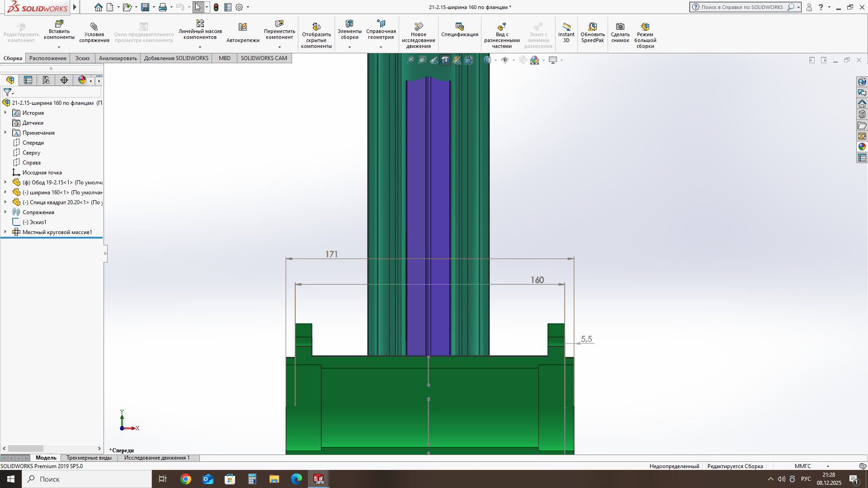Switch to the Анализировать tab
The height and width of the screenshot is (488, 868).
coord(118,58)
